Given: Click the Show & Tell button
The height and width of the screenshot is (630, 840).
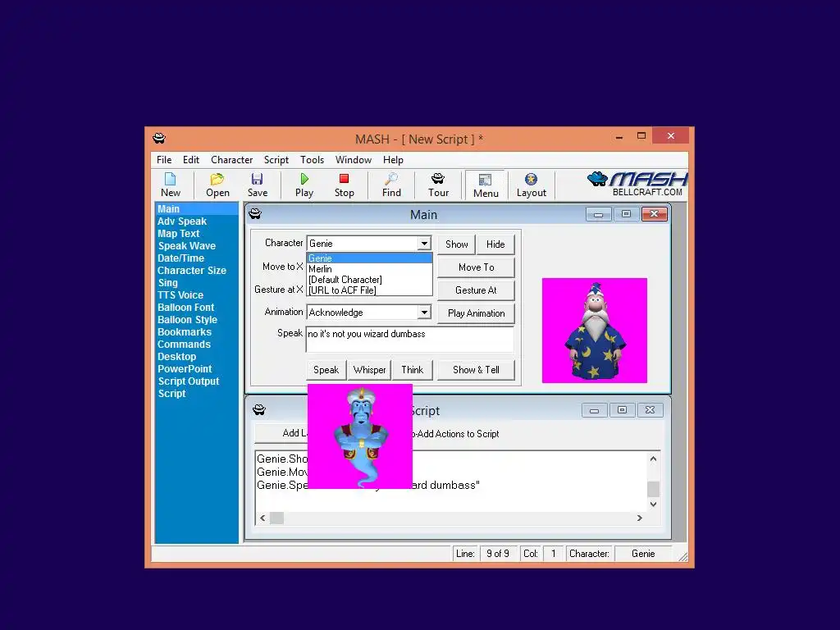Looking at the screenshot, I should coord(476,370).
